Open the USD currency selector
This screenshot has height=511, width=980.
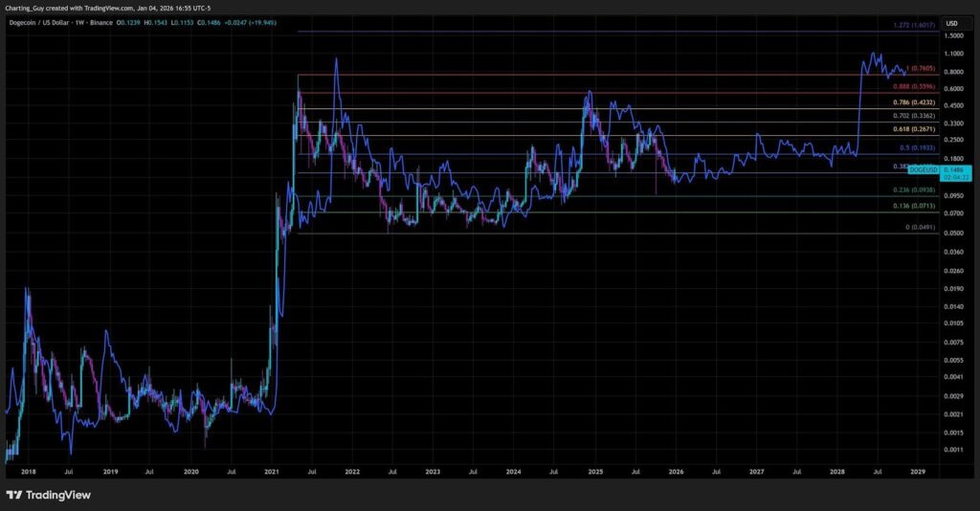[951, 23]
